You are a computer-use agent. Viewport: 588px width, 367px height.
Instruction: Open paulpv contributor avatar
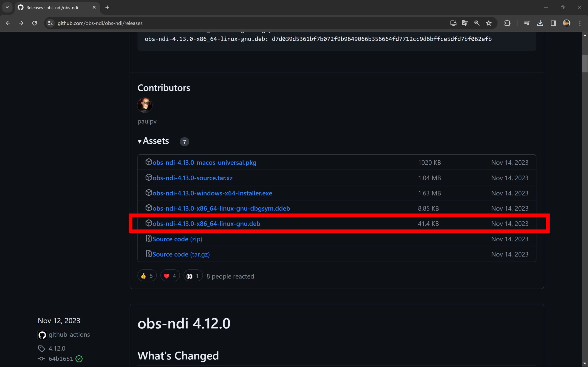tap(145, 105)
